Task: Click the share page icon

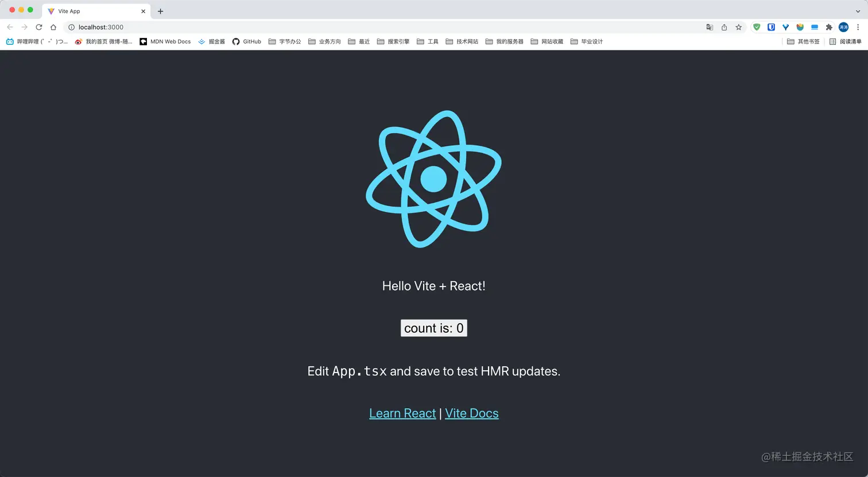Action: click(724, 27)
